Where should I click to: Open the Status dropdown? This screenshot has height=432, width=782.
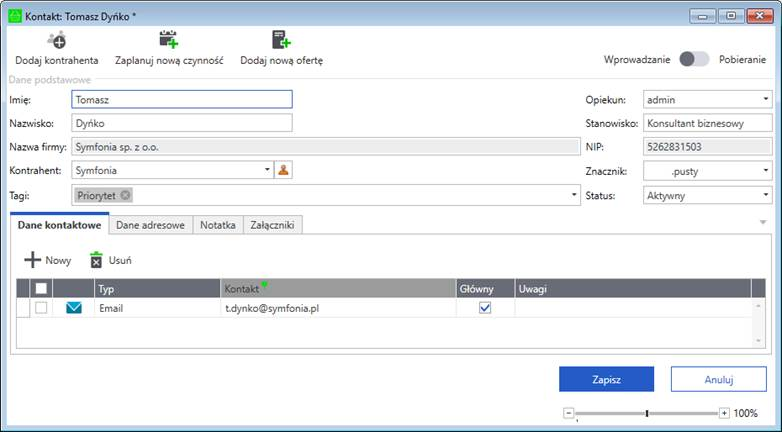766,195
